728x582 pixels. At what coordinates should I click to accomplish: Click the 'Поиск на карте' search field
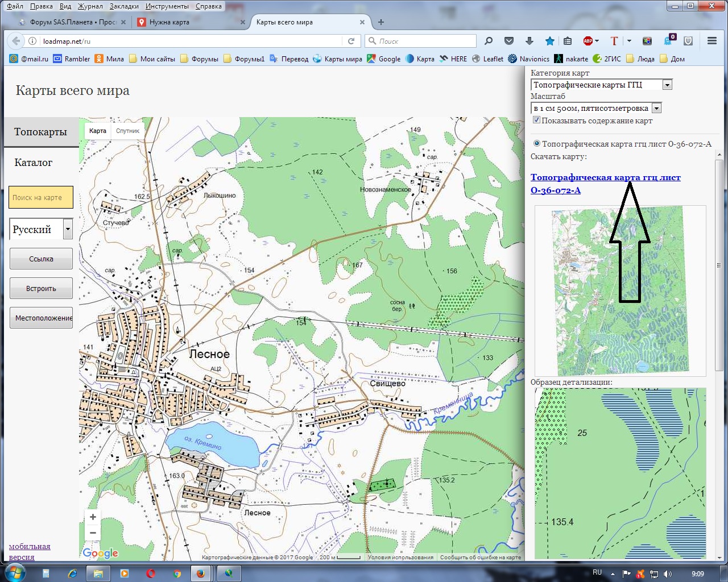pos(41,197)
